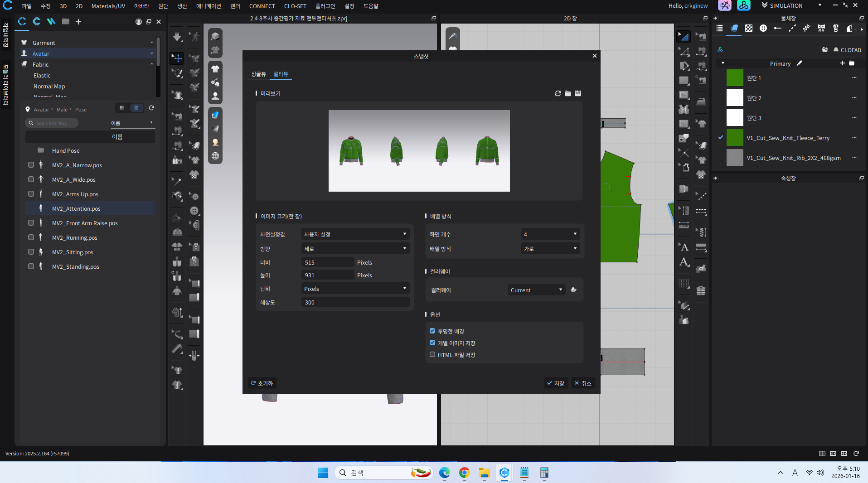The width and height of the screenshot is (868, 483).
Task: Disable the 개별 이미지 저장 option
Action: 432,343
